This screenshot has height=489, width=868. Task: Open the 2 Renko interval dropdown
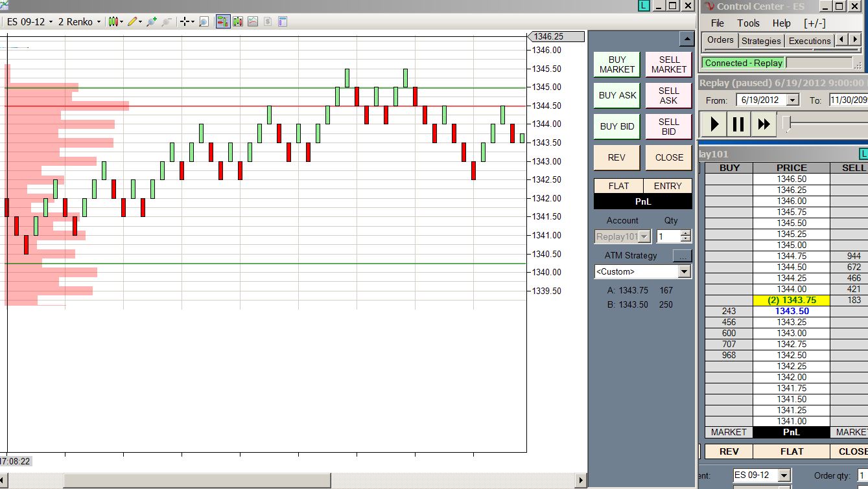[79, 21]
